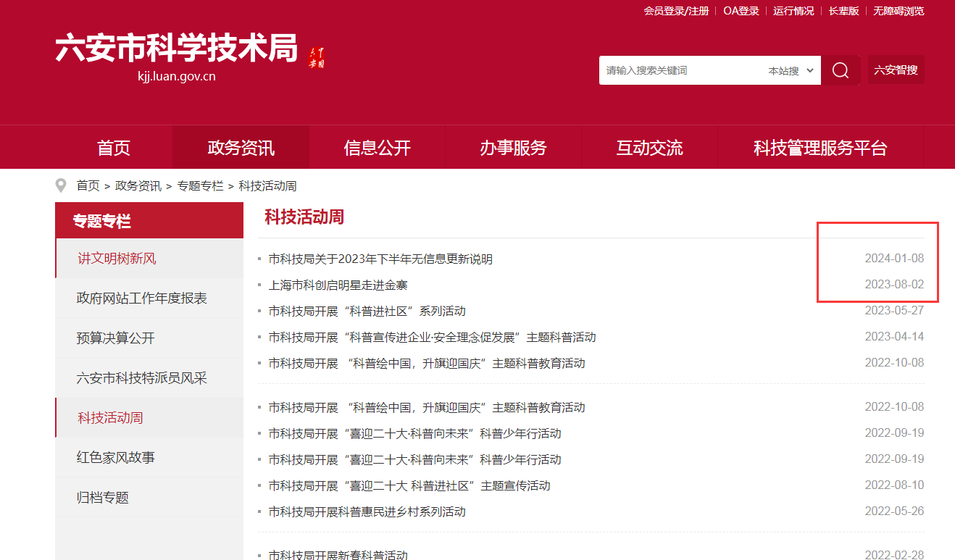Select 六安市科技特派员风采 in sidebar
This screenshot has height=560, width=955.
149,378
